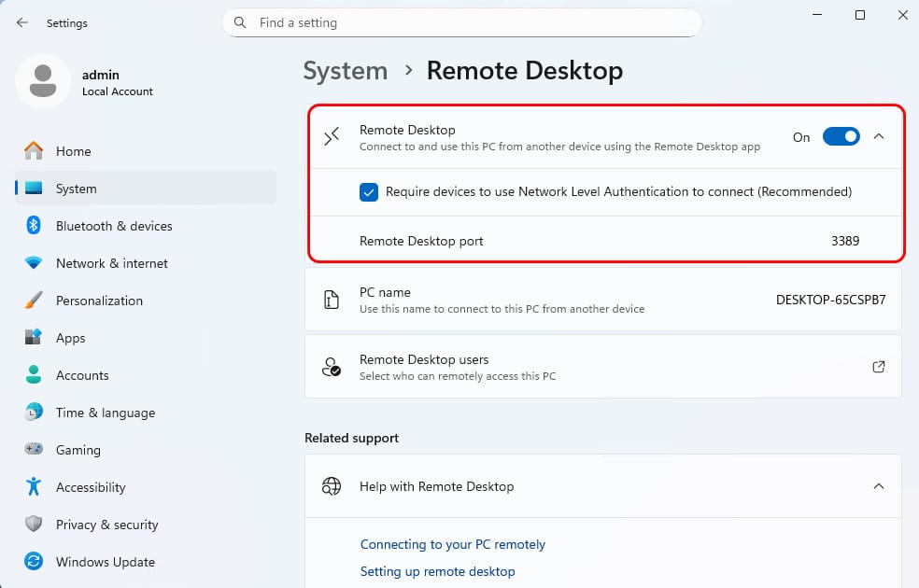This screenshot has width=919, height=588.
Task: Click System in the breadcrumb
Action: 346,71
